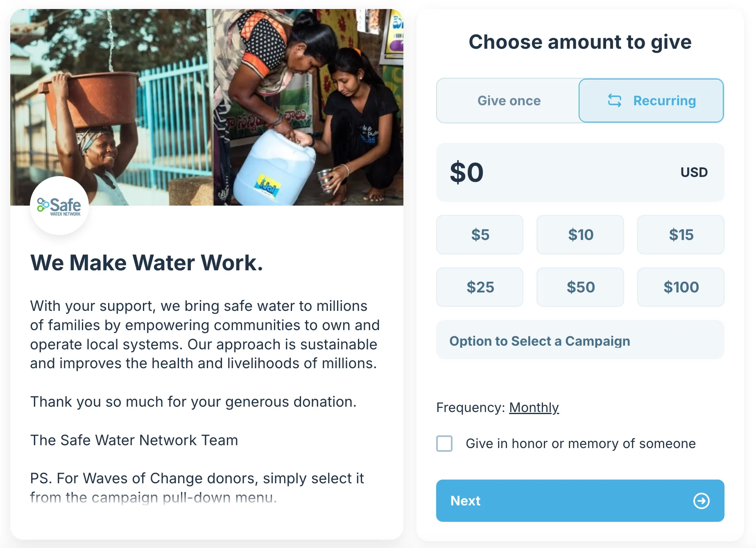This screenshot has width=756, height=548.
Task: Focus the $0 amount input field
Action: (x=580, y=172)
